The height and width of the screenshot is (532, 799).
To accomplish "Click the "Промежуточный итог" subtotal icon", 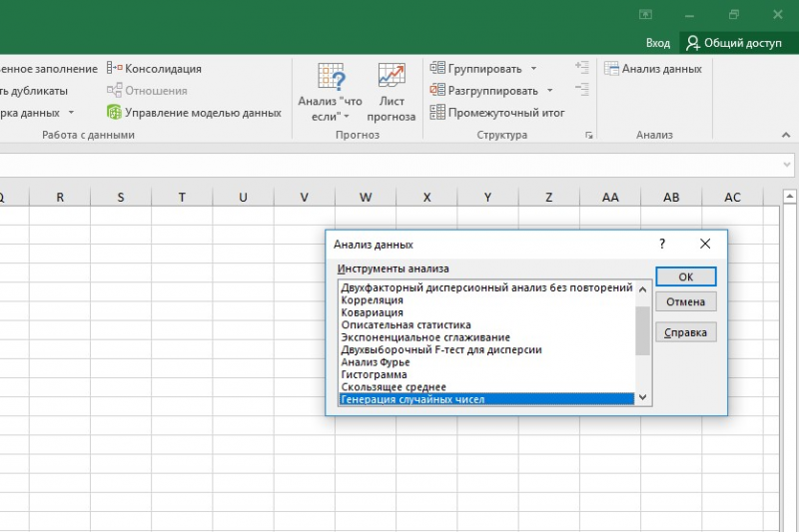I will tap(437, 113).
